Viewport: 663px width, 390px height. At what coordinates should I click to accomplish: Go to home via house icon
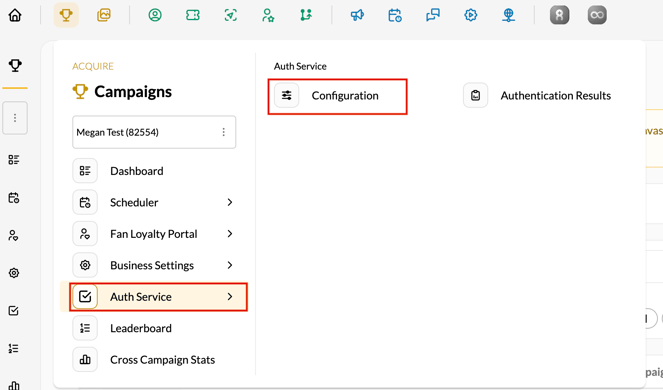click(x=15, y=16)
